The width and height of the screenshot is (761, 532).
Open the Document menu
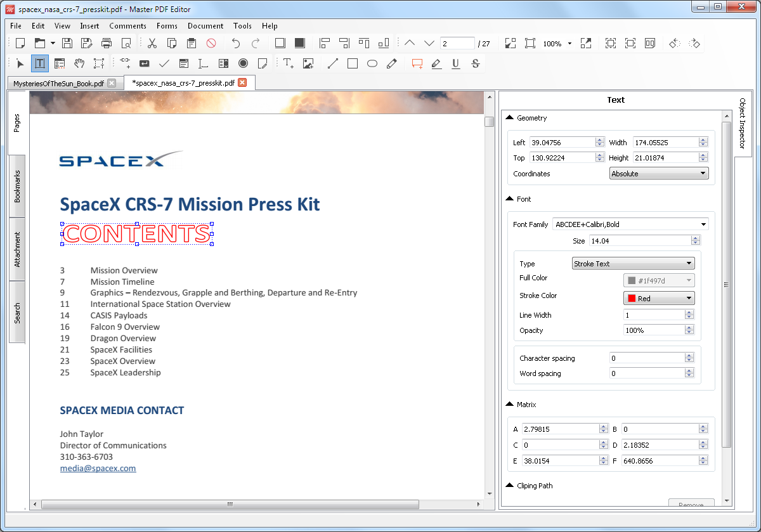point(205,26)
